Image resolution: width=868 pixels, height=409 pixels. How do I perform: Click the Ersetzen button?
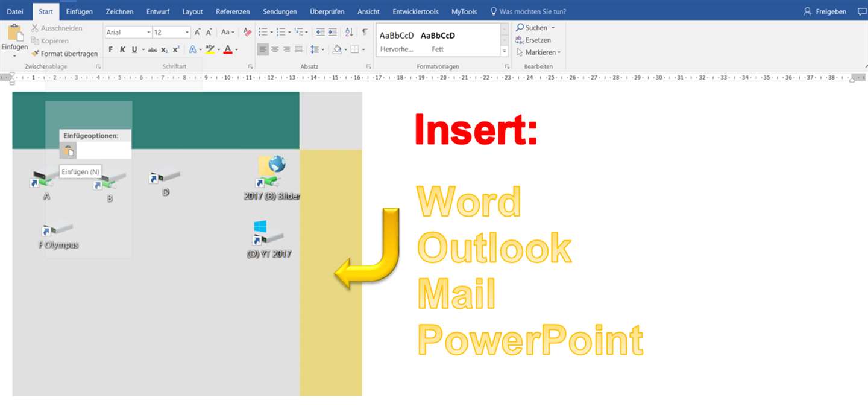click(533, 40)
